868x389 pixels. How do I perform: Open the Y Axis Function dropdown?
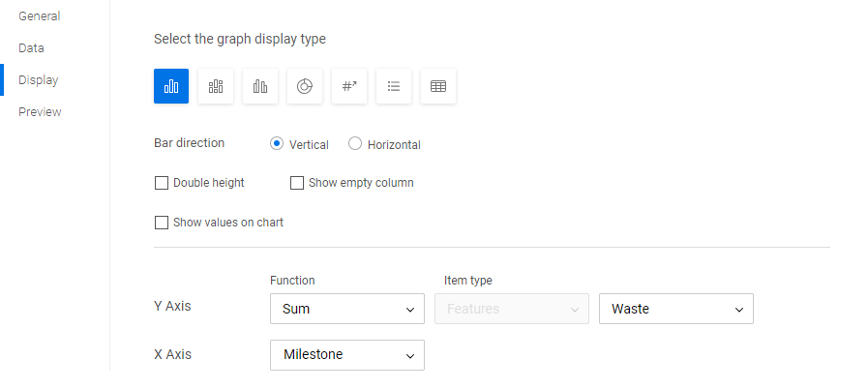pos(346,309)
